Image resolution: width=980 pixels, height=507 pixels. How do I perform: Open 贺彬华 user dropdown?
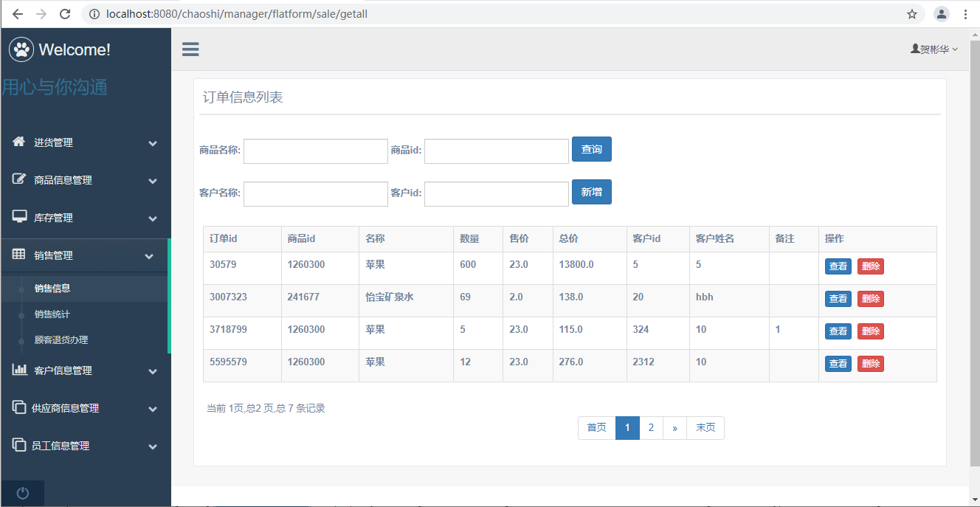[x=934, y=49]
